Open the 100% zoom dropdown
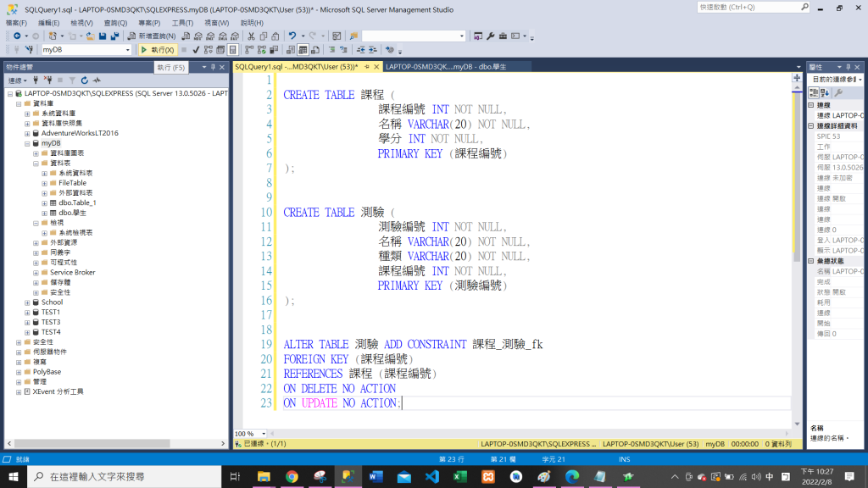The height and width of the screenshot is (488, 868). coord(264,434)
